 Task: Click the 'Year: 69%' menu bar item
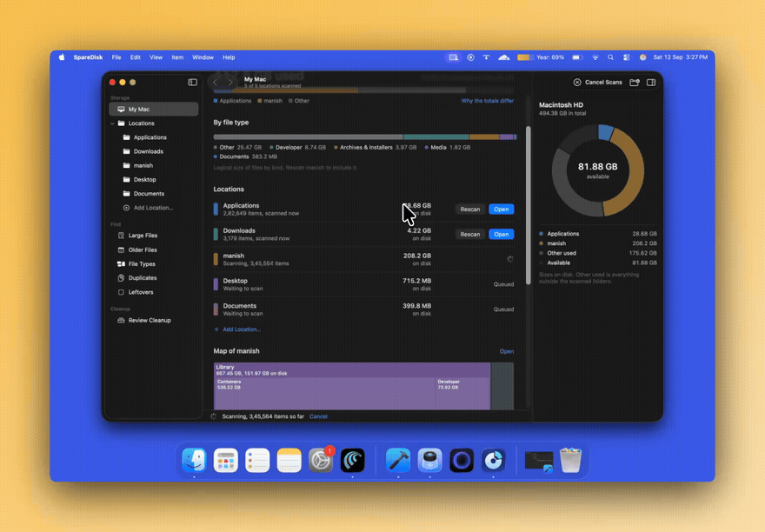click(541, 57)
